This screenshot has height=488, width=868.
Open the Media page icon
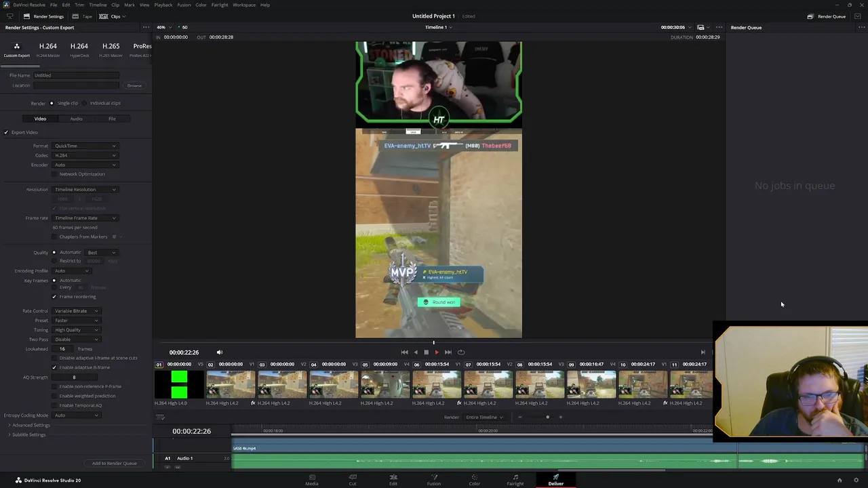point(311,479)
